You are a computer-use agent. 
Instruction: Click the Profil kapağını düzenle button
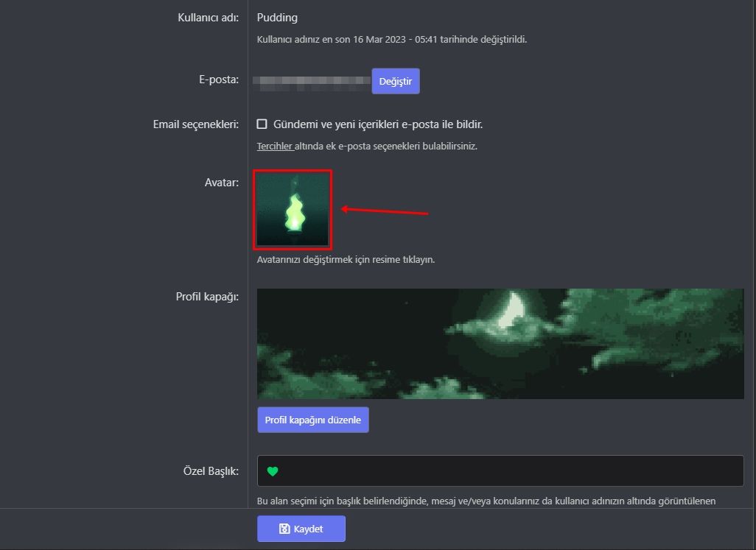click(313, 420)
